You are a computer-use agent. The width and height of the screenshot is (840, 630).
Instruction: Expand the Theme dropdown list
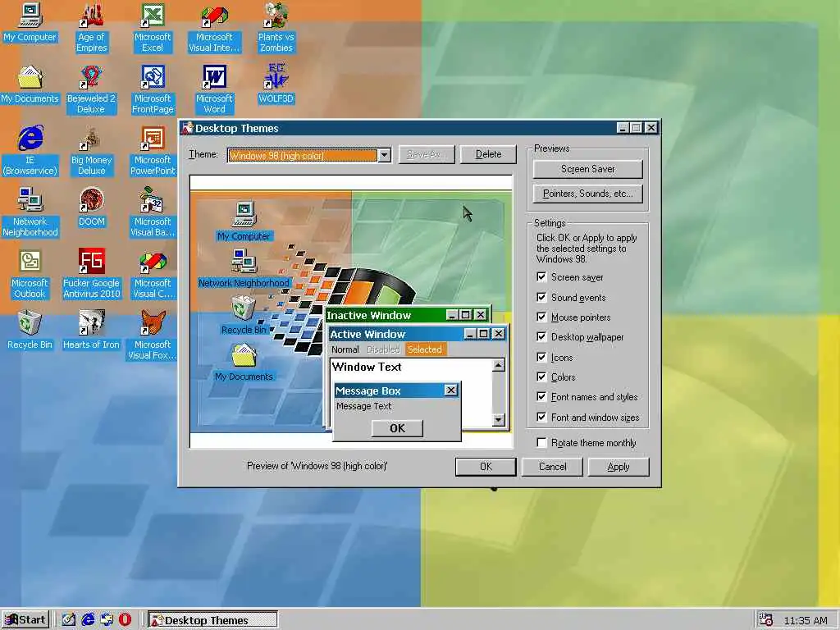(384, 155)
